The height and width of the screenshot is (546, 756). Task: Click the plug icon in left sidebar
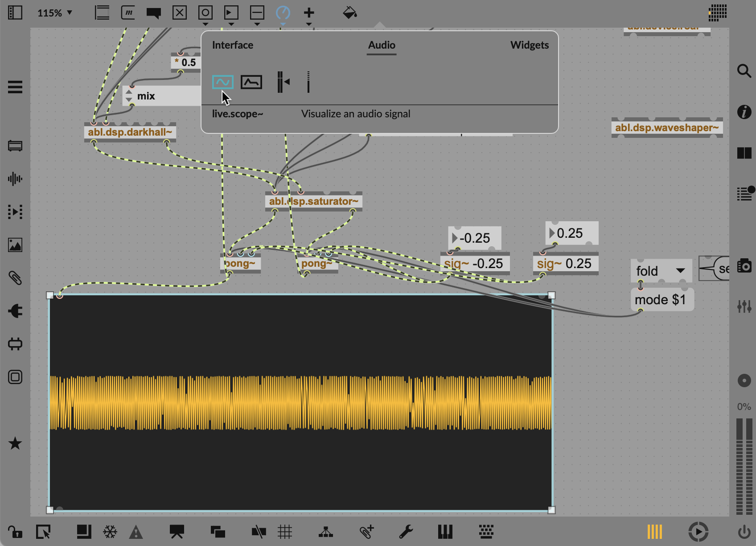pos(15,311)
